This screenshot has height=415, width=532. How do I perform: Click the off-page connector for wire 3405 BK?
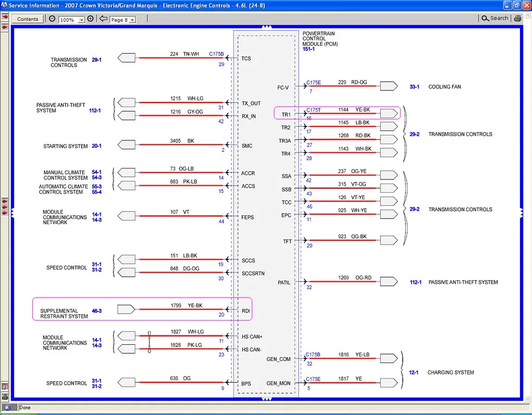126,145
